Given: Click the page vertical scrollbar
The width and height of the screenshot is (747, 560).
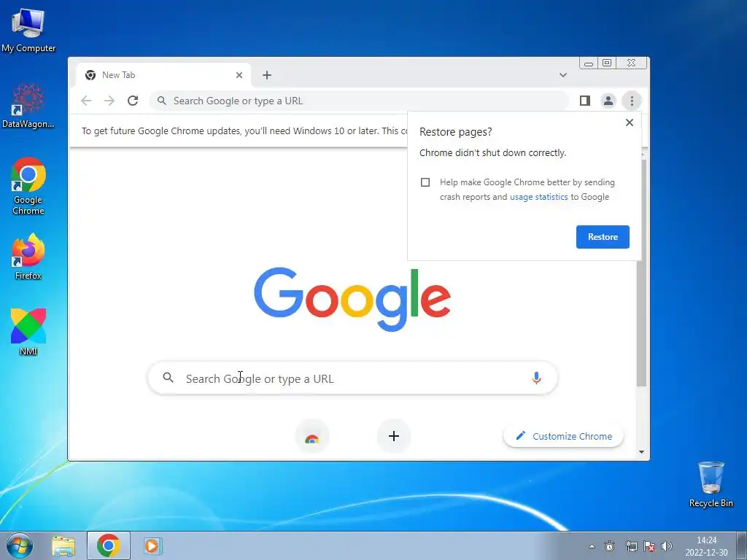Looking at the screenshot, I should point(642,271).
